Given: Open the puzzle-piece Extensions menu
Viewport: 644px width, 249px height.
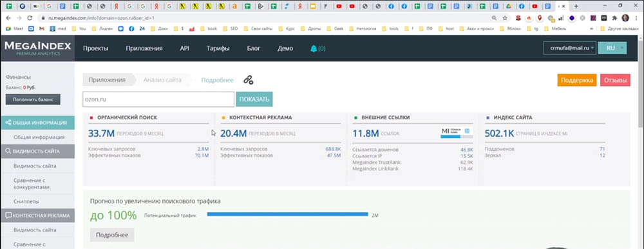Looking at the screenshot, I should point(614,18).
